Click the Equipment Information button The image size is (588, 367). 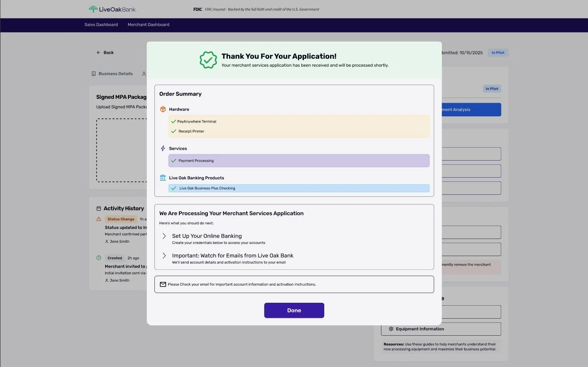pyautogui.click(x=441, y=329)
